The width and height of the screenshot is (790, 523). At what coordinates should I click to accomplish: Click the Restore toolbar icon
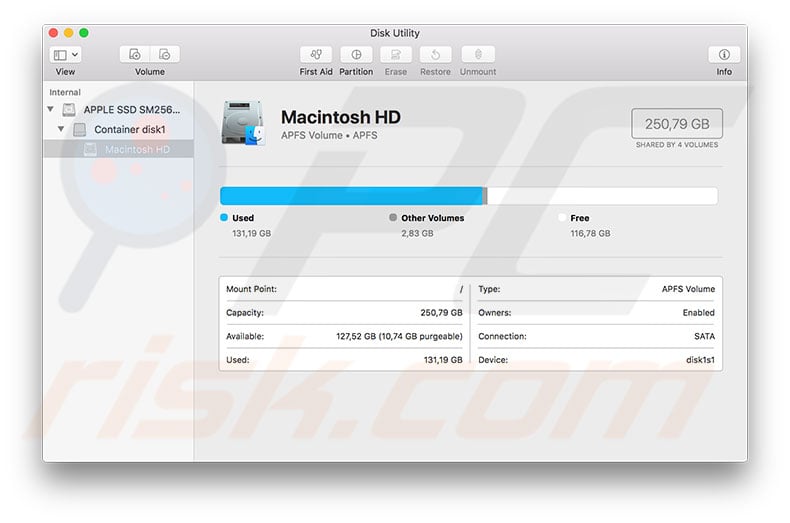tap(435, 54)
